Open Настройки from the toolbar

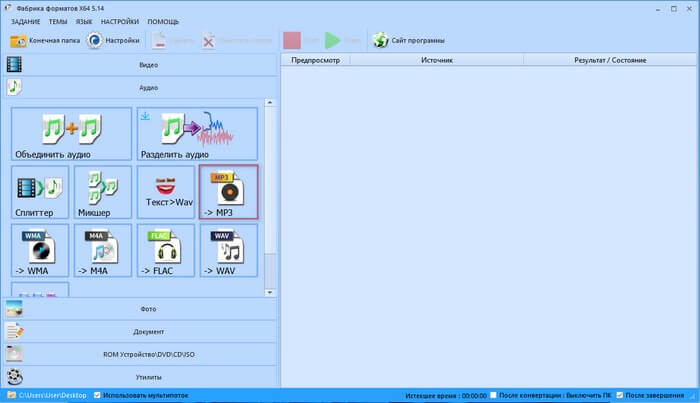point(113,41)
